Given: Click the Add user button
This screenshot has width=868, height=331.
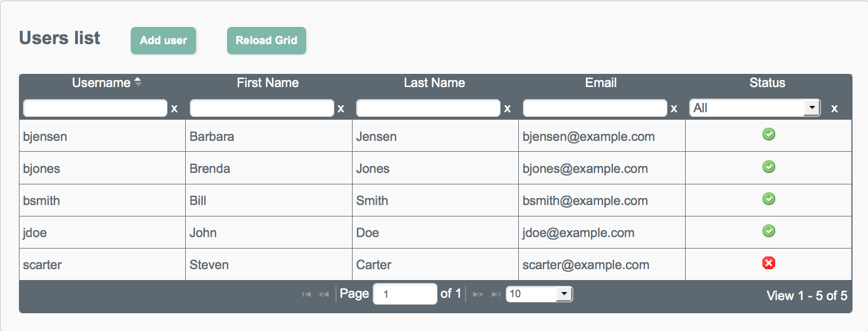Looking at the screenshot, I should pos(163,41).
